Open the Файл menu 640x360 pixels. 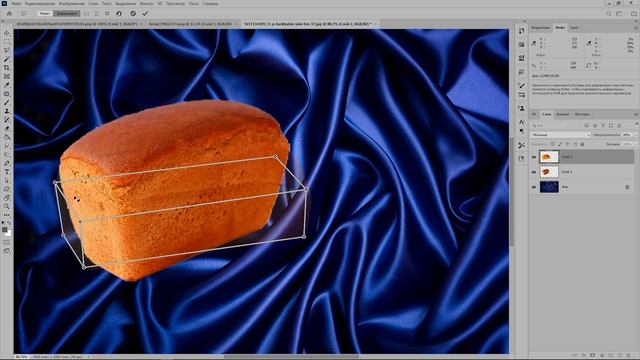16,3
